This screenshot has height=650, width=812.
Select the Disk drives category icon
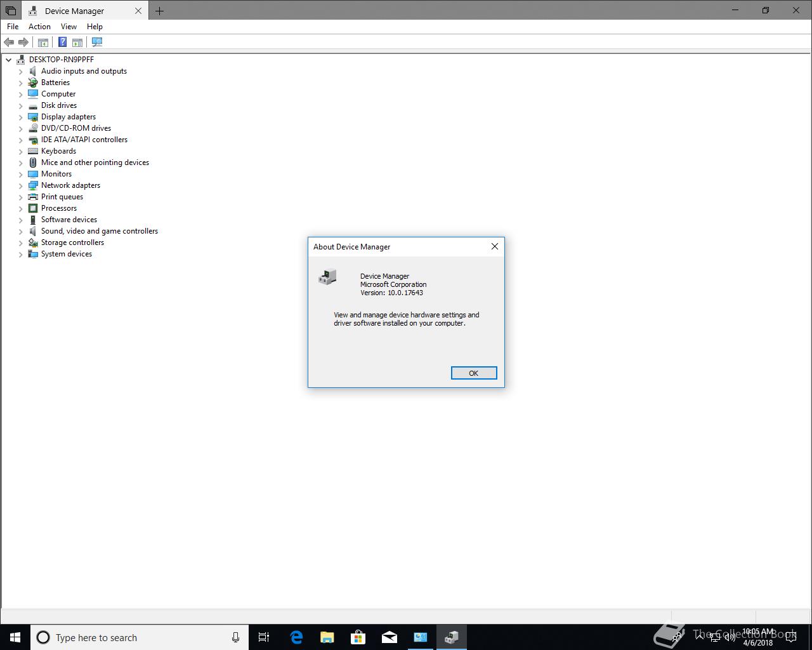(33, 105)
